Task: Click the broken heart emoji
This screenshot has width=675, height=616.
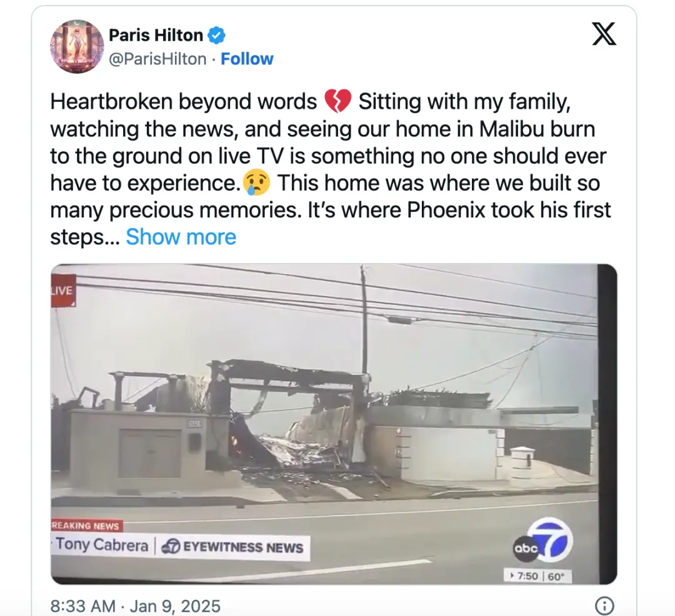Action: coord(337,101)
